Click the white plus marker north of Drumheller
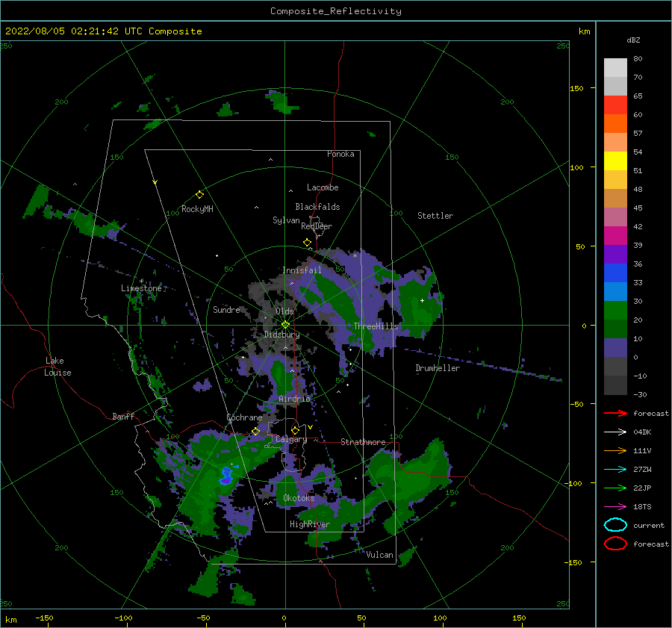The image size is (672, 628). pyautogui.click(x=422, y=300)
